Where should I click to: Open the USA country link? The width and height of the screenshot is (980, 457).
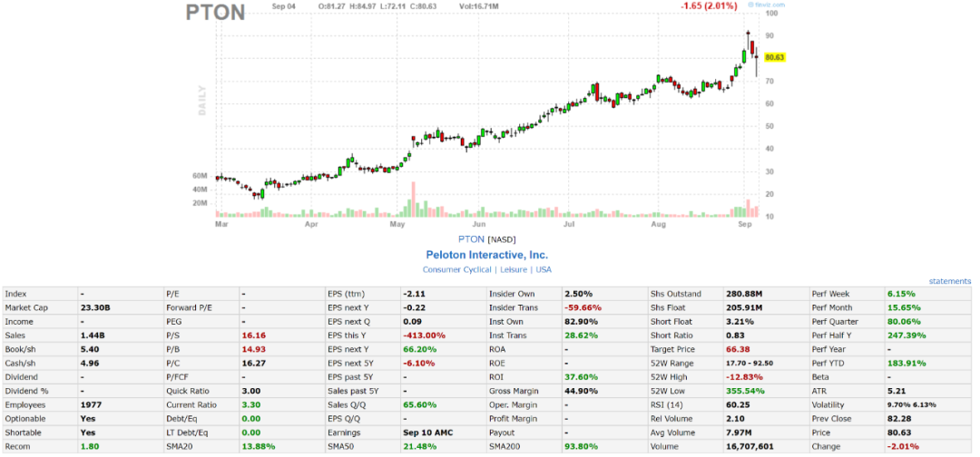(x=544, y=269)
